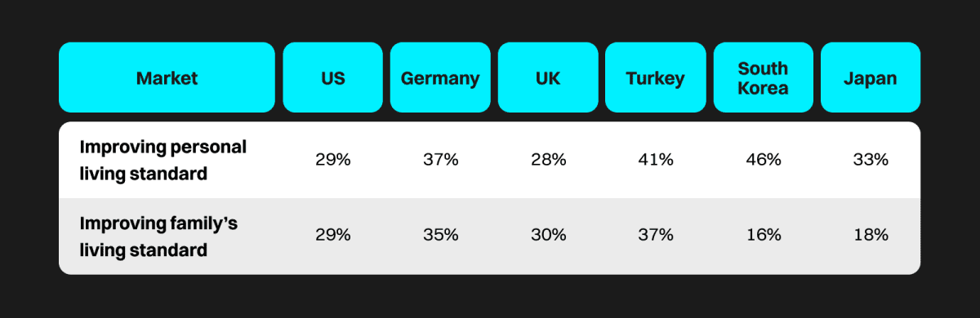
Task: Select the Japan column header
Action: point(871,78)
